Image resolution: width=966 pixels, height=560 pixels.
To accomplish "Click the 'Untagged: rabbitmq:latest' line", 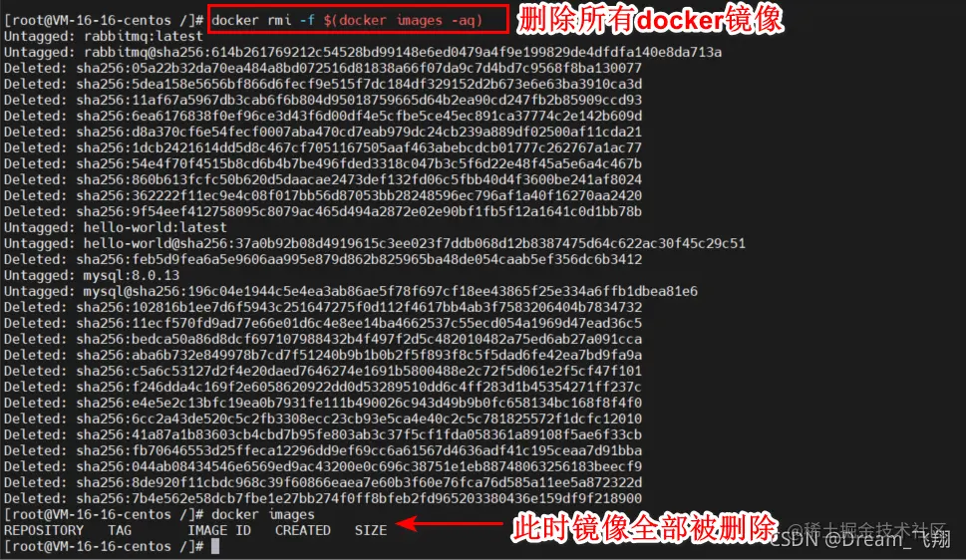I will coord(103,36).
